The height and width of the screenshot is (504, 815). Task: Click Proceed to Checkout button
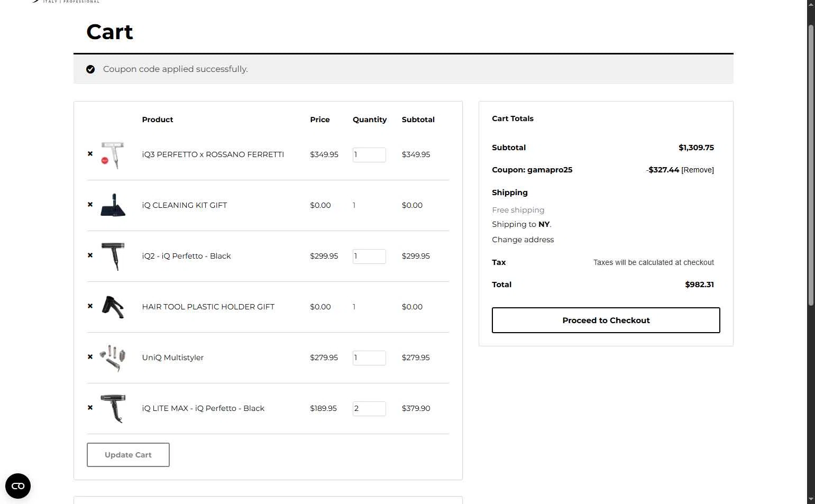click(x=606, y=320)
